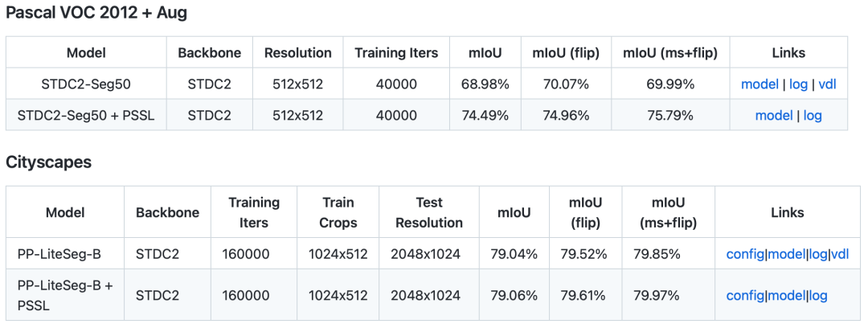This screenshot has height=328, width=868.
Task: Open vdl link in first PP-LiteSeg-B row
Action: click(840, 254)
